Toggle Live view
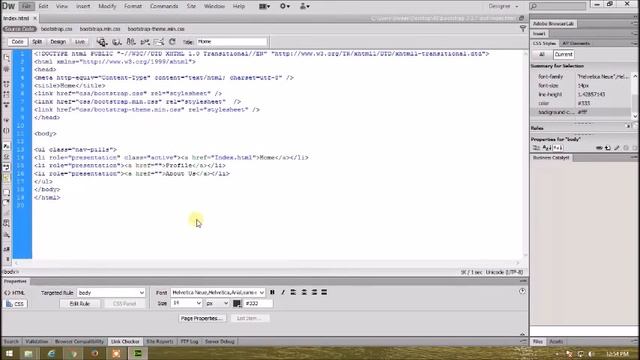This screenshot has width=640, height=360. [80, 42]
